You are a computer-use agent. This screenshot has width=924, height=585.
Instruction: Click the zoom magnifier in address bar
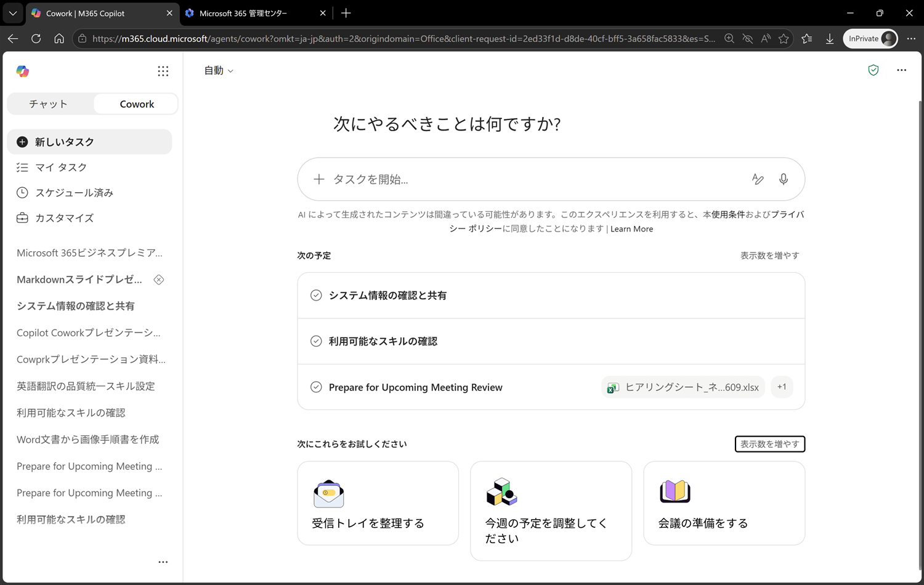pyautogui.click(x=729, y=39)
